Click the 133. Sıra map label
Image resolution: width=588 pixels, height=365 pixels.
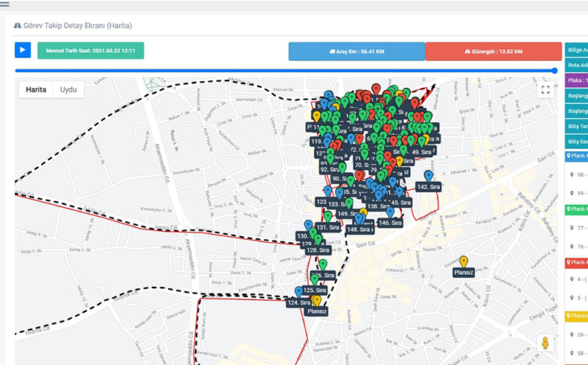pyautogui.click(x=336, y=204)
